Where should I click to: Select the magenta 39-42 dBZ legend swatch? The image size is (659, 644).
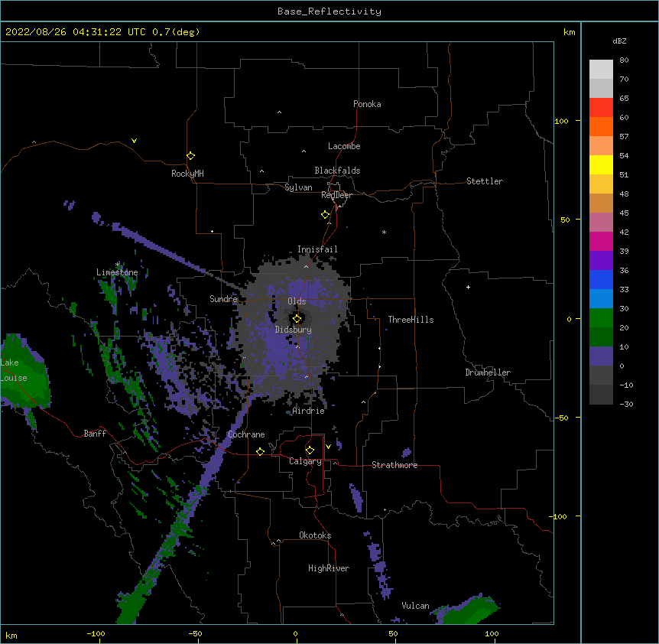pyautogui.click(x=601, y=241)
